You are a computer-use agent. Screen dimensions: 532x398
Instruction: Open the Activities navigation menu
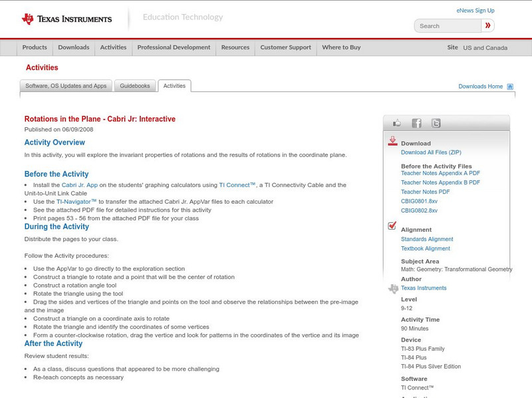[x=113, y=47]
